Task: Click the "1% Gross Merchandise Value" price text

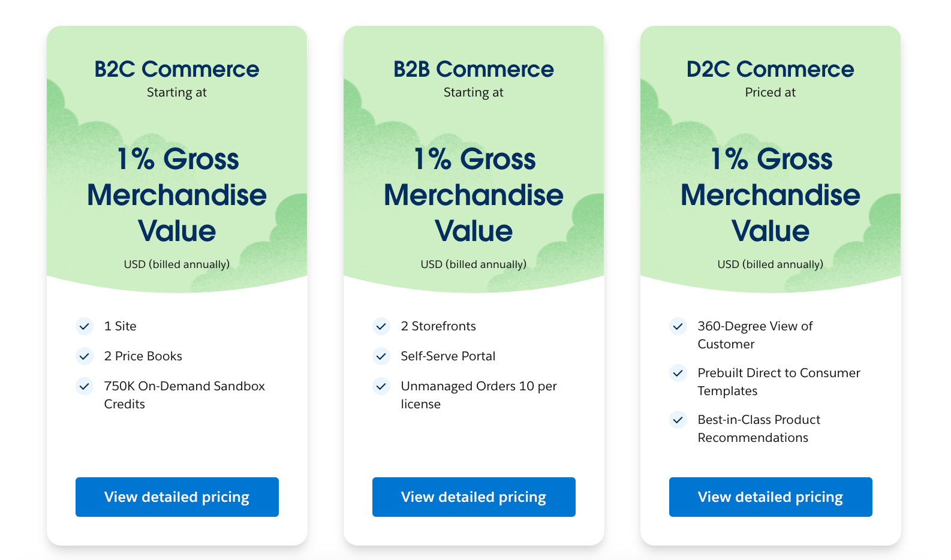Action: click(176, 195)
